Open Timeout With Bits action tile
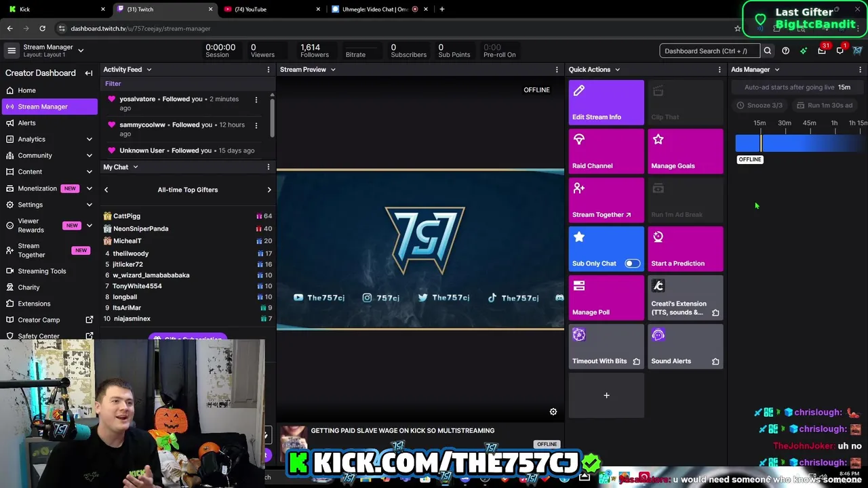 606,346
